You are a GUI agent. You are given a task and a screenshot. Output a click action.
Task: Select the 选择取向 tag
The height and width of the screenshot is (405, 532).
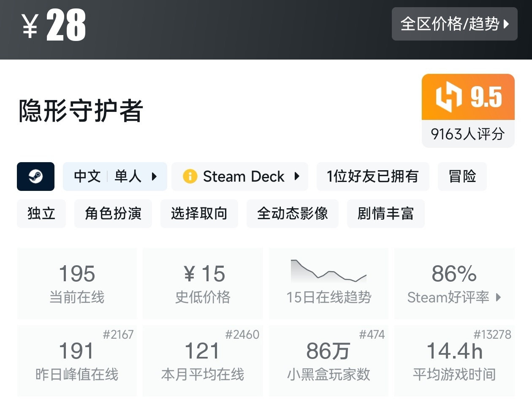coord(199,214)
